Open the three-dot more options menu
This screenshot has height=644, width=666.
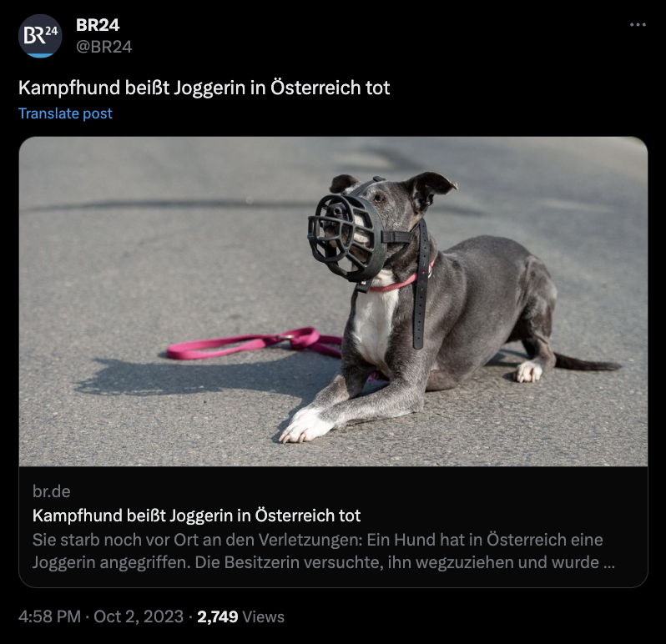point(638,25)
